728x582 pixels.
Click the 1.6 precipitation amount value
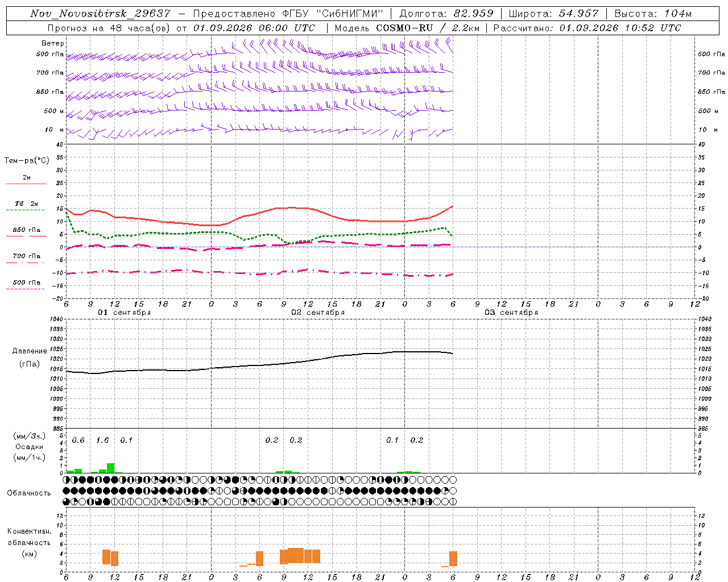(x=102, y=440)
